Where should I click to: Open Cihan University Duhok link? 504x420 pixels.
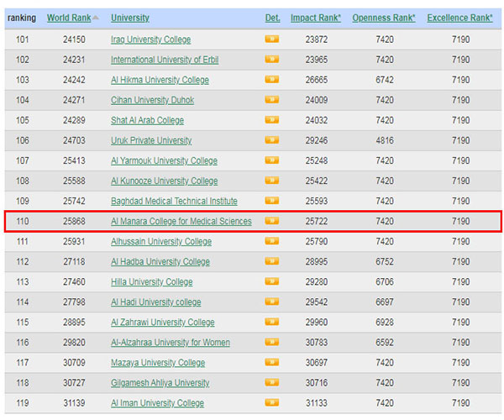pyautogui.click(x=152, y=100)
